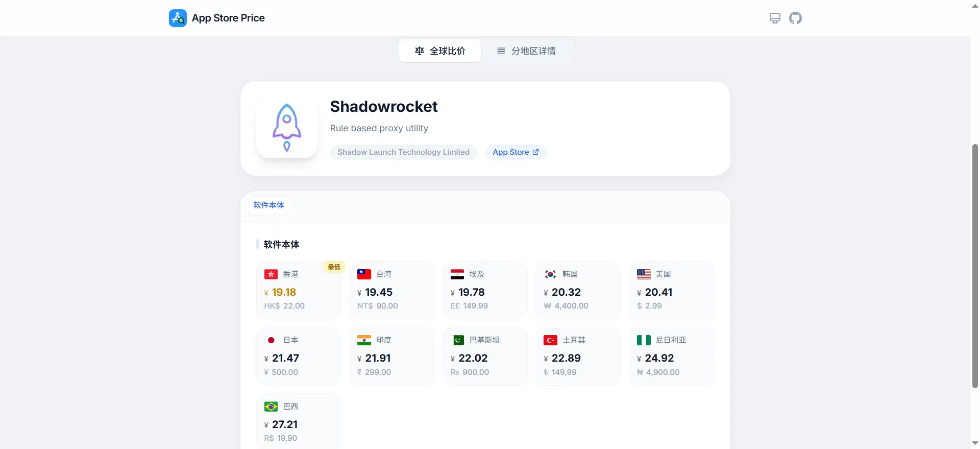Click the Shadowrocket rocket app icon

pyautogui.click(x=287, y=128)
